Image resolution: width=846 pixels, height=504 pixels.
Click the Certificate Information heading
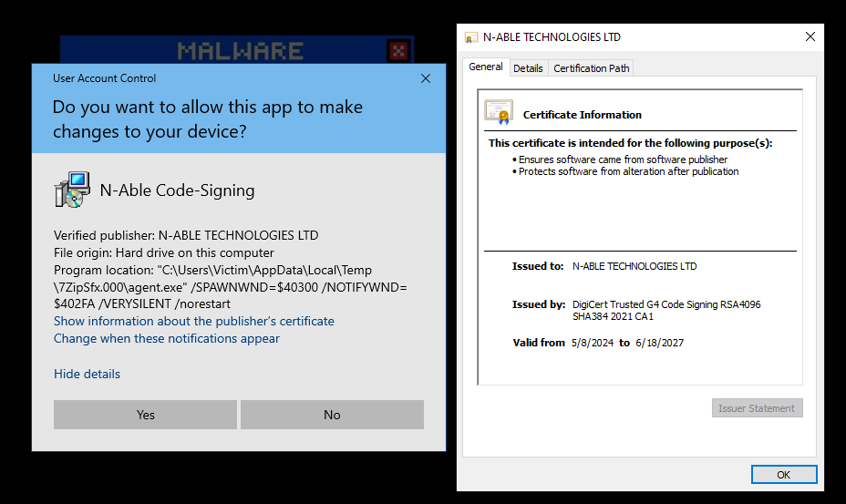click(x=583, y=115)
